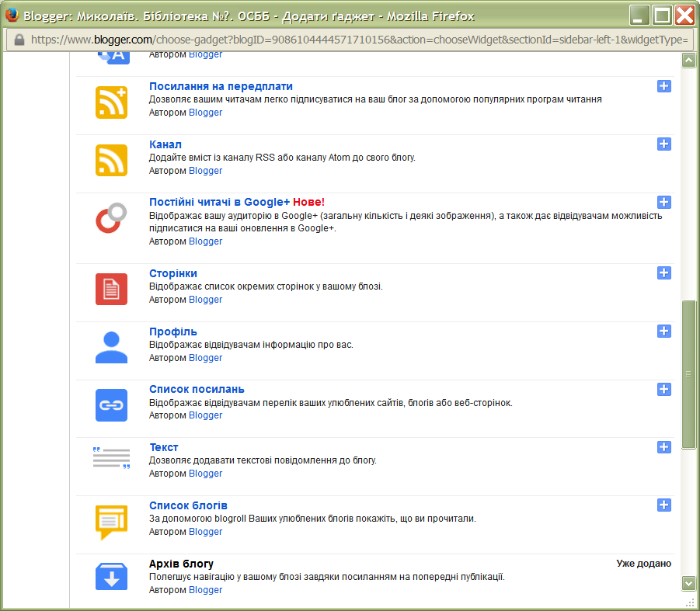Add the Канал gadget with plus button
This screenshot has width=700, height=611.
[x=663, y=144]
